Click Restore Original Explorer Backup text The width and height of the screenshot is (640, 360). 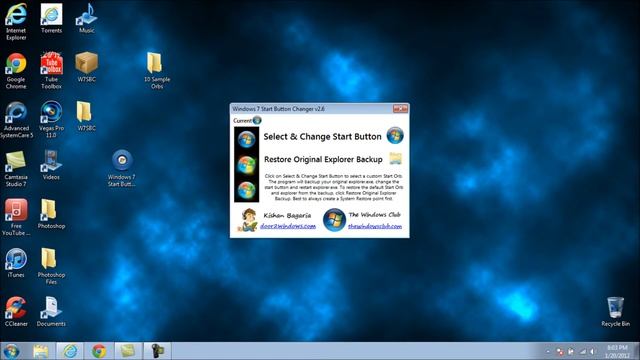(323, 159)
